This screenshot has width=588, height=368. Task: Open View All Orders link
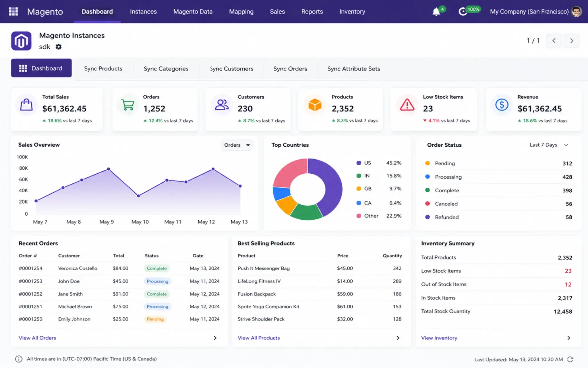[37, 338]
